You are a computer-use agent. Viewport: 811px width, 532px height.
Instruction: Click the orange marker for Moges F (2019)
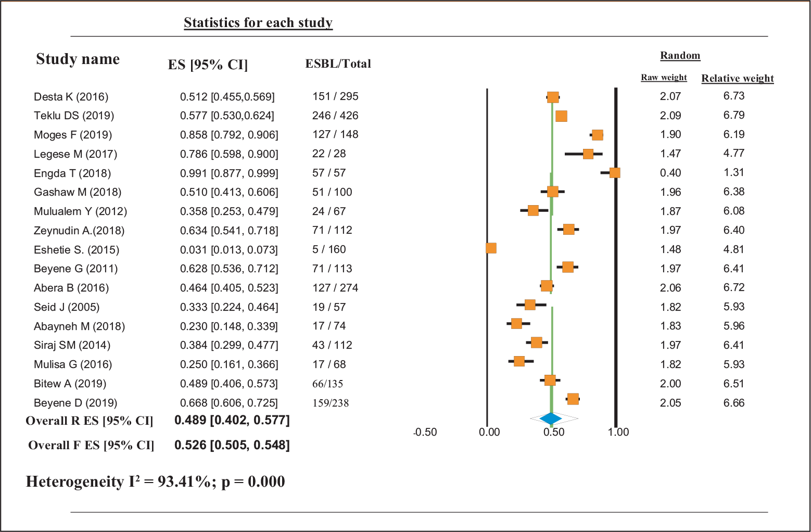(598, 135)
